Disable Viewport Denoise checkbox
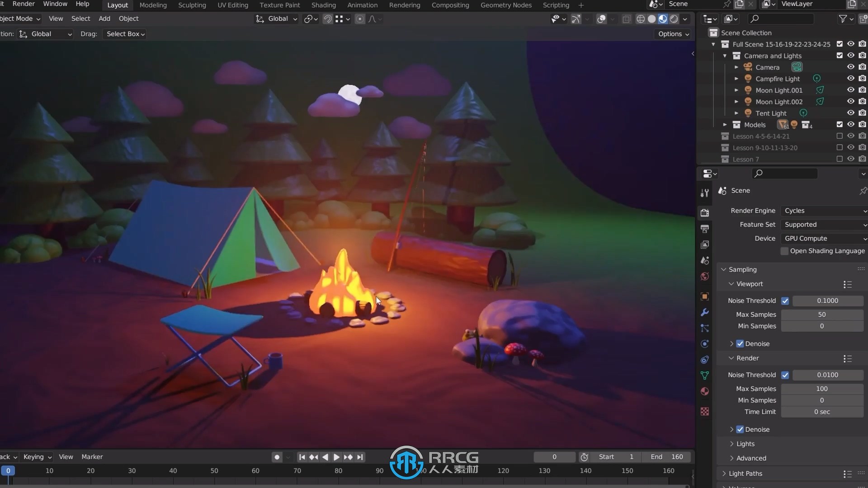868x488 pixels. coord(740,344)
